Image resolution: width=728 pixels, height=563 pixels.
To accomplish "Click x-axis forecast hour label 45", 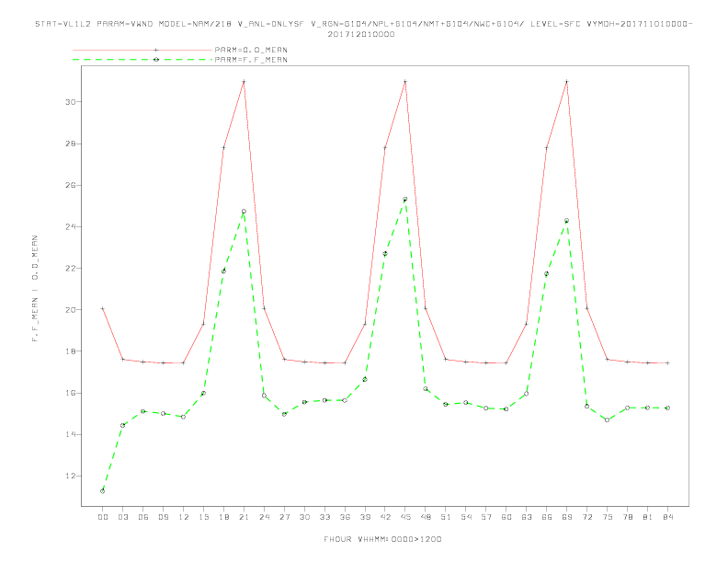I will pyautogui.click(x=405, y=517).
